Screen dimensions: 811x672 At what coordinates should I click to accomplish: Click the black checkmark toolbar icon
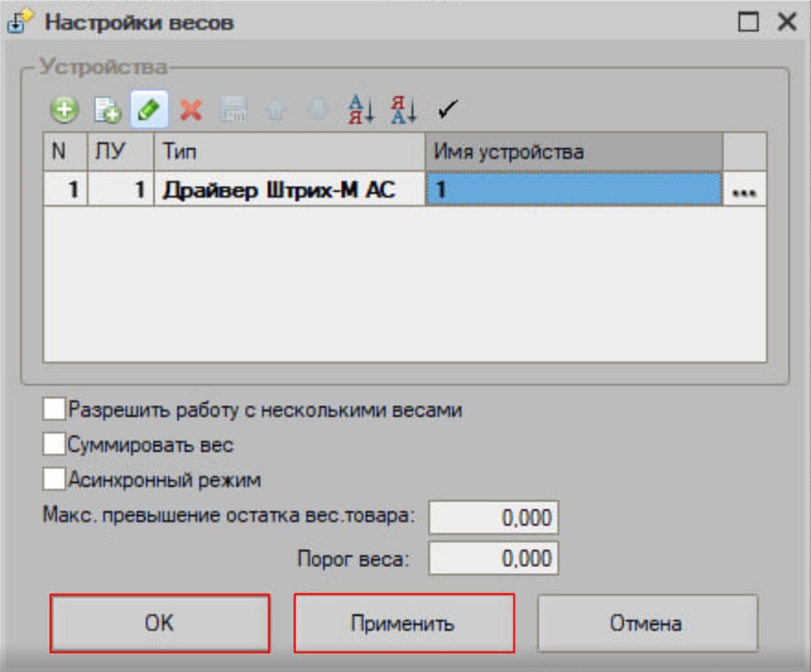(447, 109)
